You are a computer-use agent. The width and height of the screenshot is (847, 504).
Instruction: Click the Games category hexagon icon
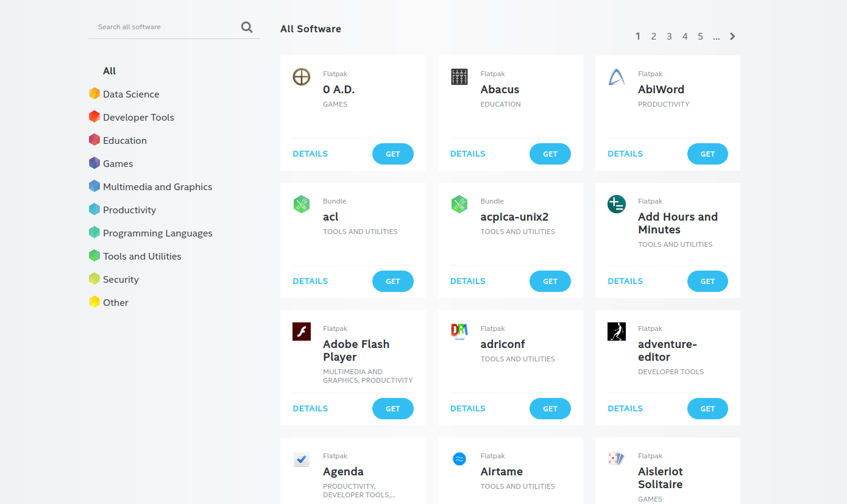(x=94, y=163)
